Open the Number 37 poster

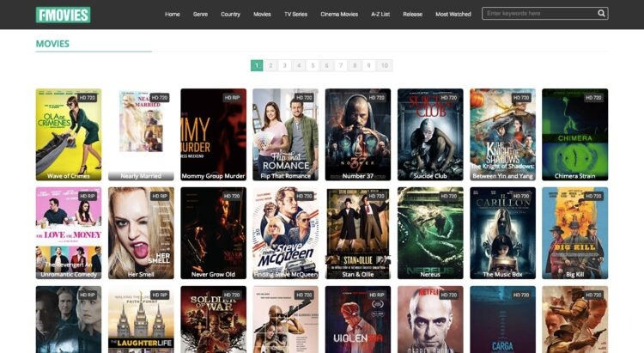point(358,134)
